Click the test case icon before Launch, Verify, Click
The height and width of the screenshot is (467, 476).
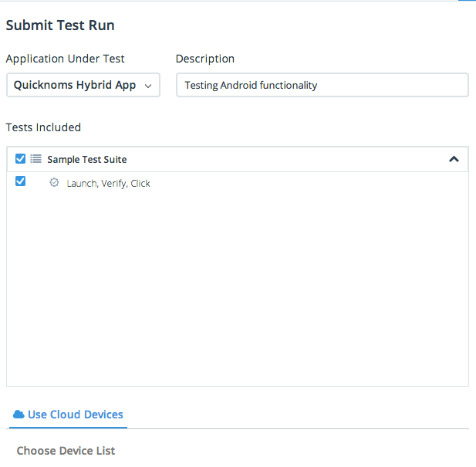[x=54, y=183]
